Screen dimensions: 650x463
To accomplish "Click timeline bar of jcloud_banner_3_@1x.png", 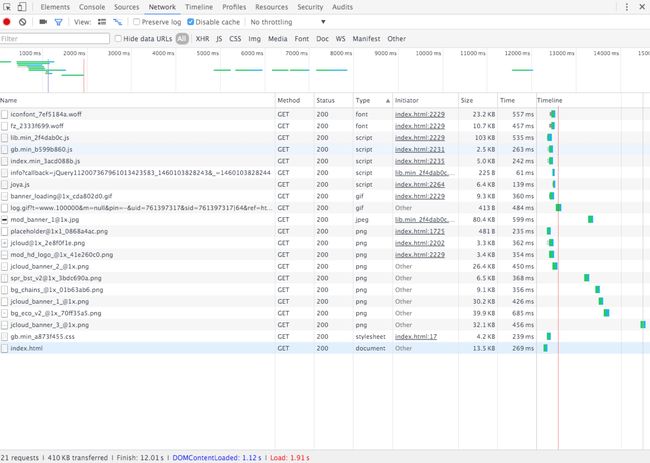I will pos(643,325).
